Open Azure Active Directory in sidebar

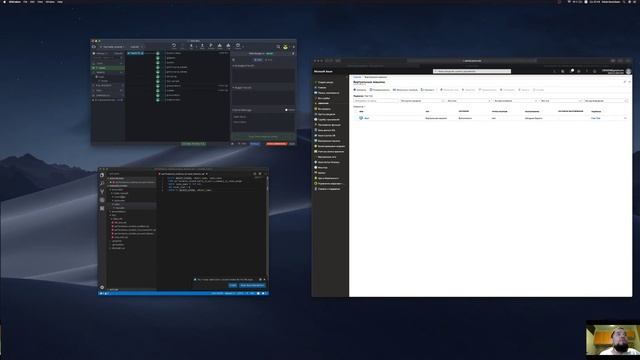click(328, 162)
